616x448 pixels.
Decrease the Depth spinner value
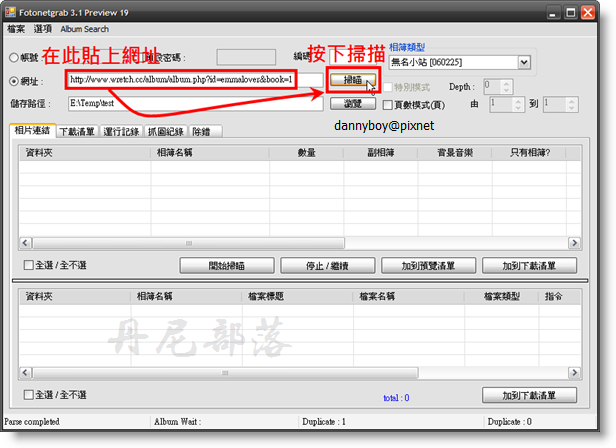tap(506, 90)
